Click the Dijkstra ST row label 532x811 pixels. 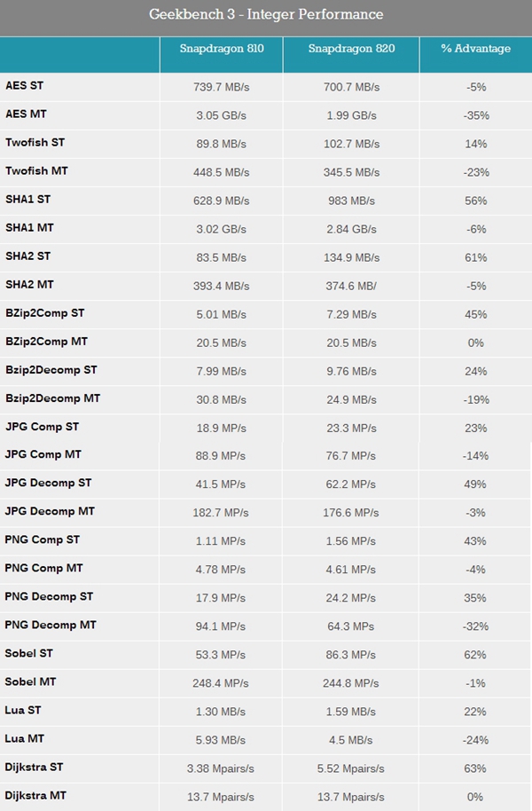pos(34,768)
